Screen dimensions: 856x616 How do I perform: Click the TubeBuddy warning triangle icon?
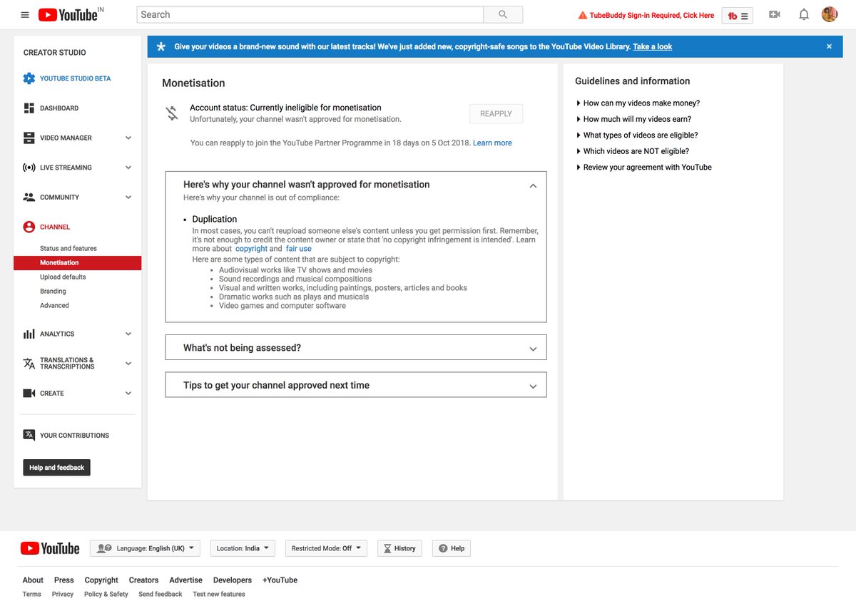(x=583, y=15)
